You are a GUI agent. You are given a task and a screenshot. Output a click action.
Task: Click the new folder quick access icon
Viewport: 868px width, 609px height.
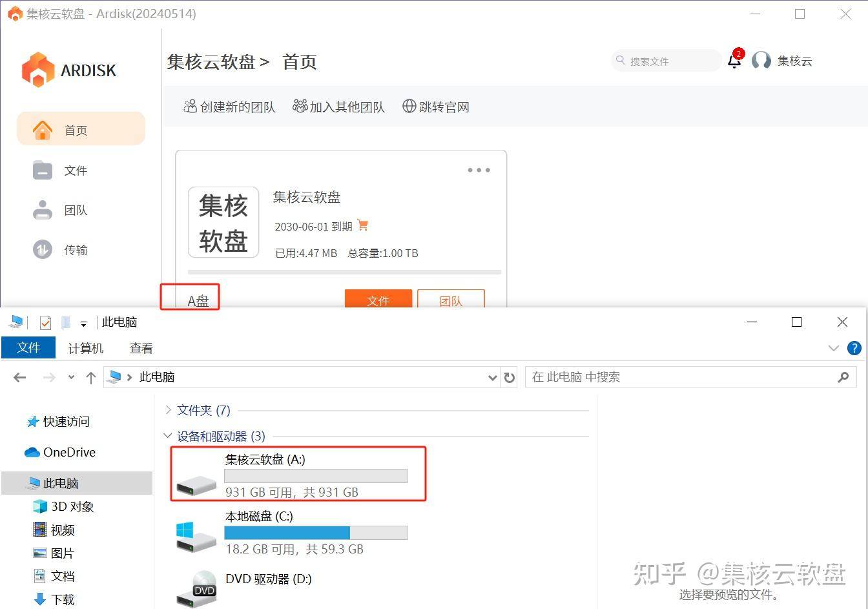click(x=65, y=322)
